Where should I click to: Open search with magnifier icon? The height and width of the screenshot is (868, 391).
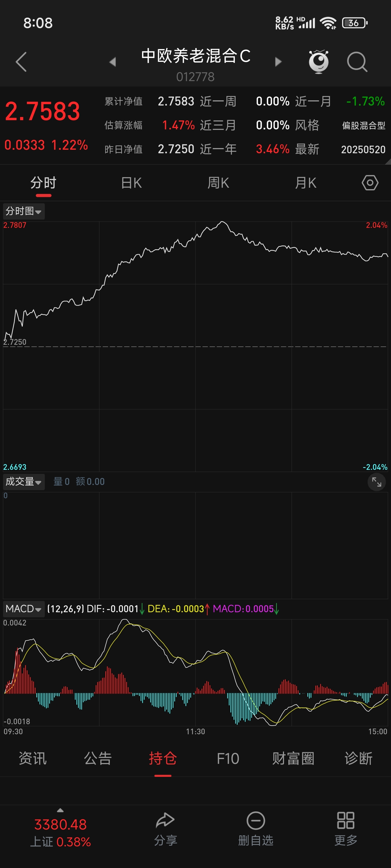(357, 62)
